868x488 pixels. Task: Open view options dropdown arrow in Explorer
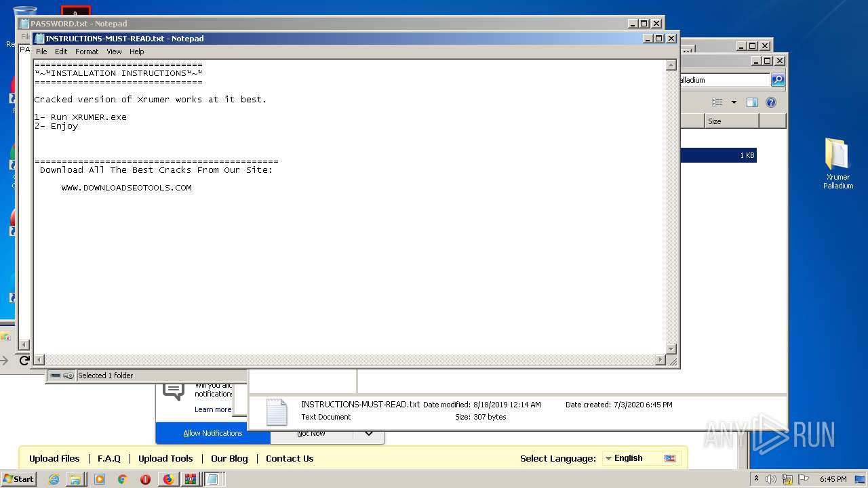click(734, 102)
